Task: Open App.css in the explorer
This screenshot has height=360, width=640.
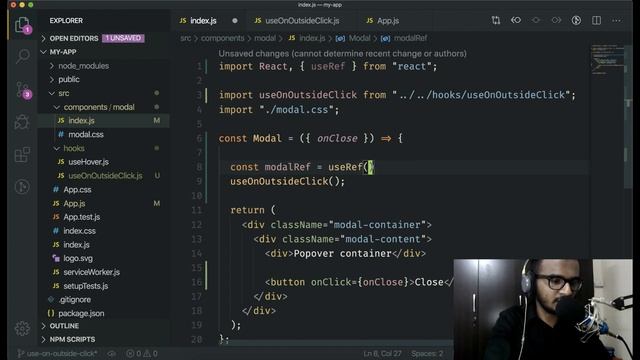Action: coord(77,189)
